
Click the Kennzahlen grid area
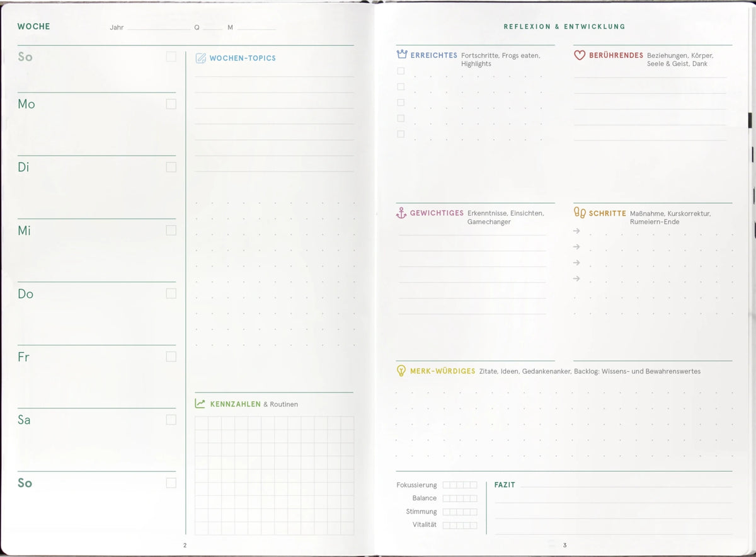tap(275, 476)
